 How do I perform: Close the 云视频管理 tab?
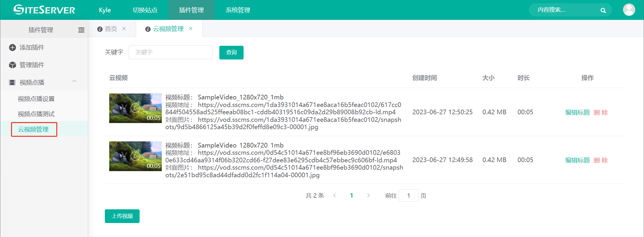(x=191, y=29)
